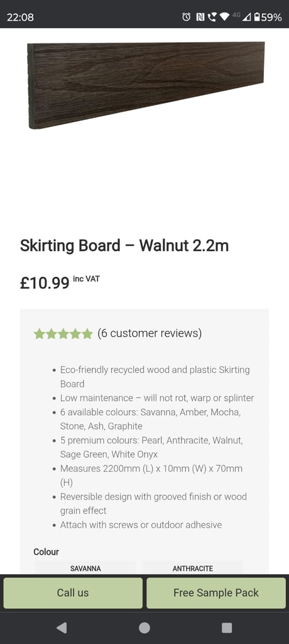Tap the Call us button
The image size is (289, 644).
click(73, 592)
